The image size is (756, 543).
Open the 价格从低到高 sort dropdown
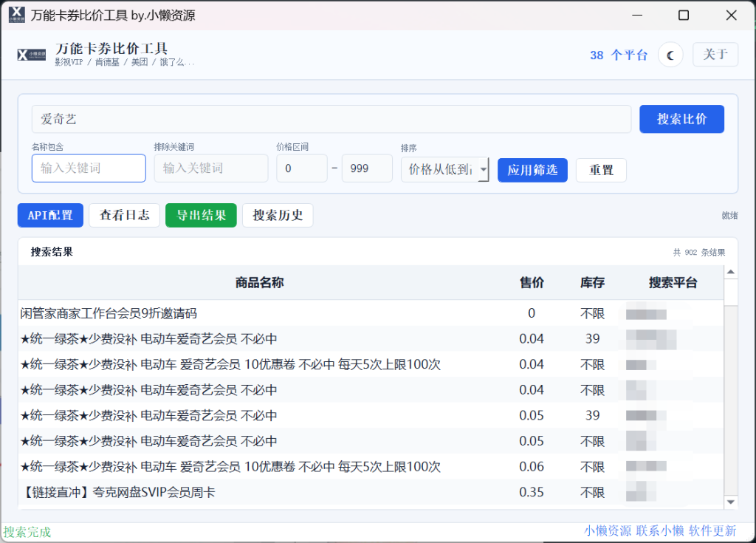click(x=444, y=169)
